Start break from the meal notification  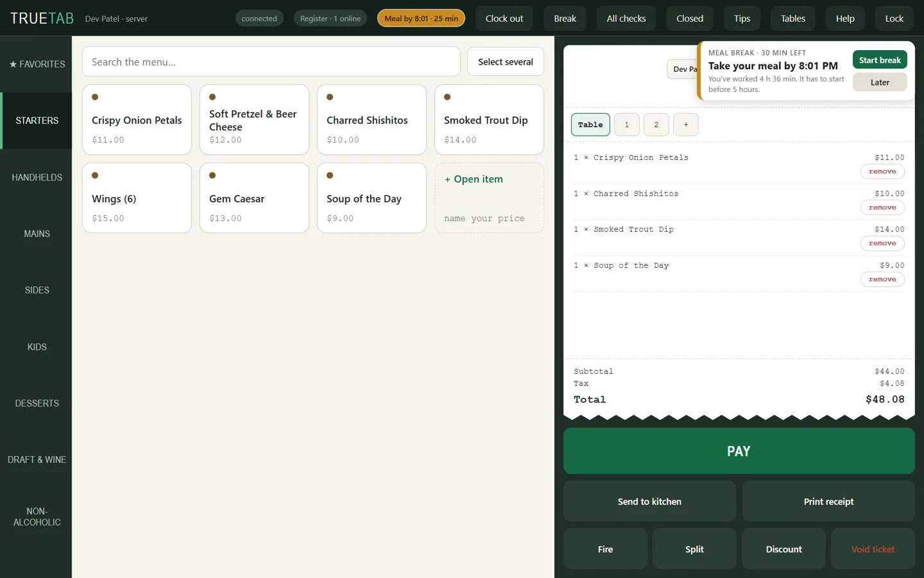[880, 60]
